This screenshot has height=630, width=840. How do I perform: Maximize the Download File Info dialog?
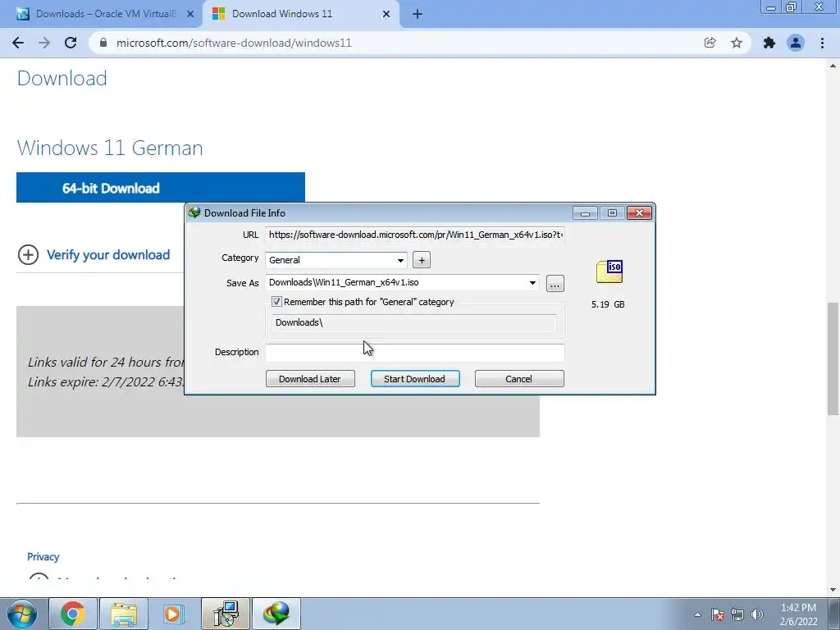click(x=612, y=213)
